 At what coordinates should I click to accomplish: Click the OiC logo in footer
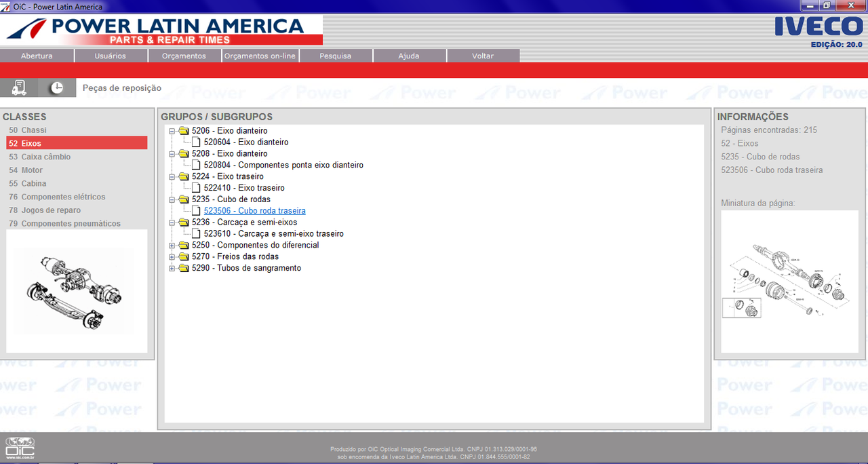[x=20, y=448]
